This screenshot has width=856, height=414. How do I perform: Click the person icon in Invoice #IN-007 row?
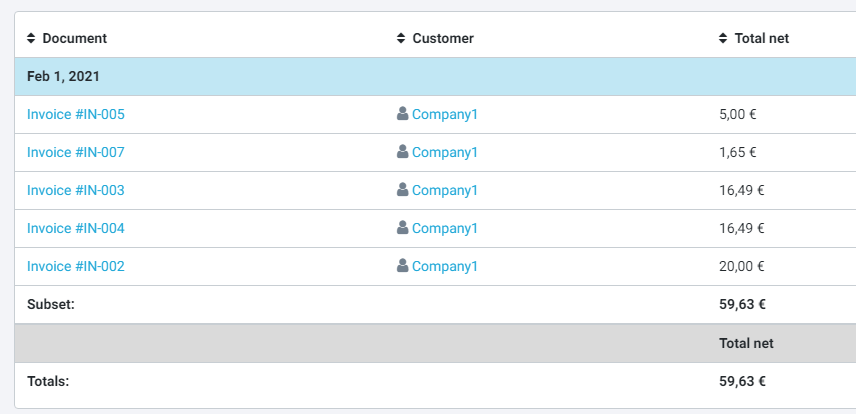coord(403,152)
